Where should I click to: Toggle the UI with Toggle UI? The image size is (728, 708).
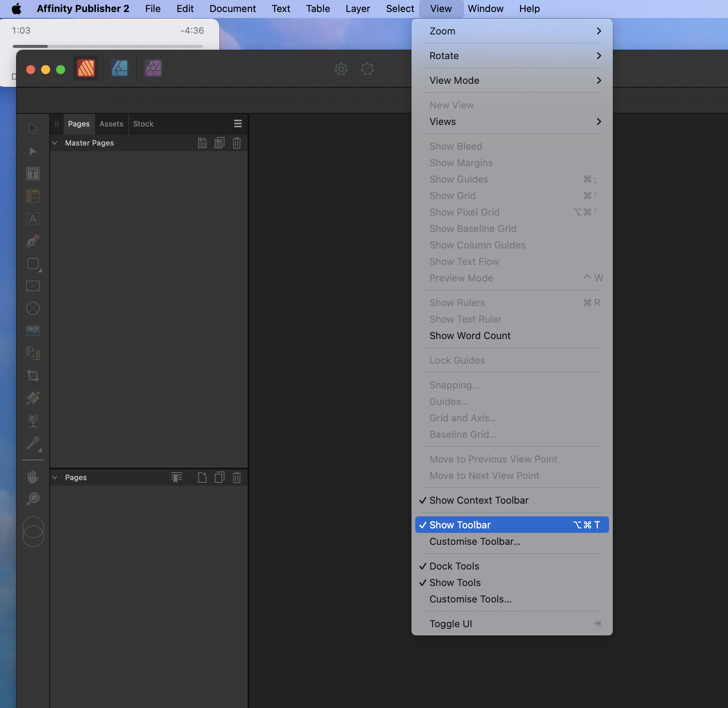512,624
